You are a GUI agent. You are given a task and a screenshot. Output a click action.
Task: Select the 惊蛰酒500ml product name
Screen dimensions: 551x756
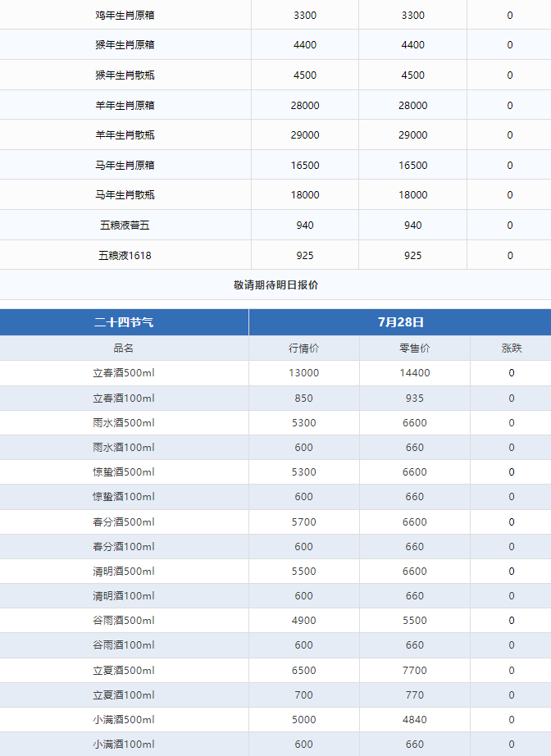124,472
